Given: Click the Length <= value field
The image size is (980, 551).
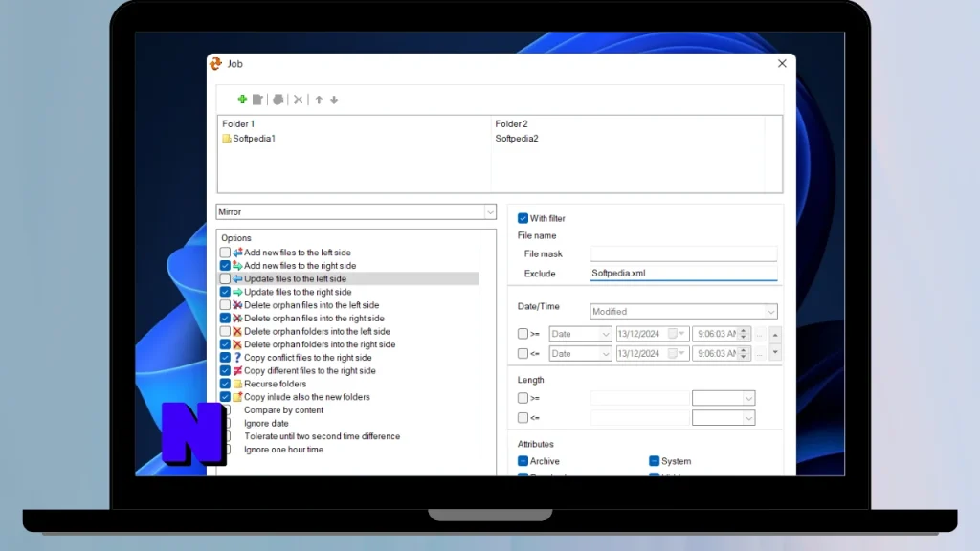Looking at the screenshot, I should tap(639, 418).
